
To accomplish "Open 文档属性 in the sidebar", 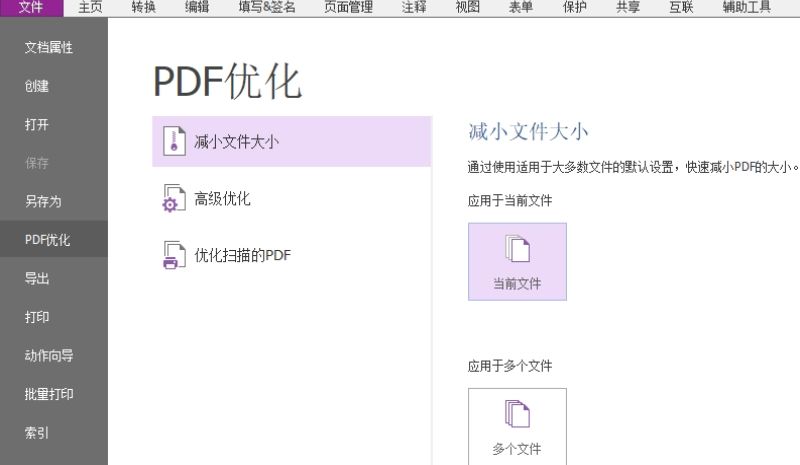I will [49, 48].
